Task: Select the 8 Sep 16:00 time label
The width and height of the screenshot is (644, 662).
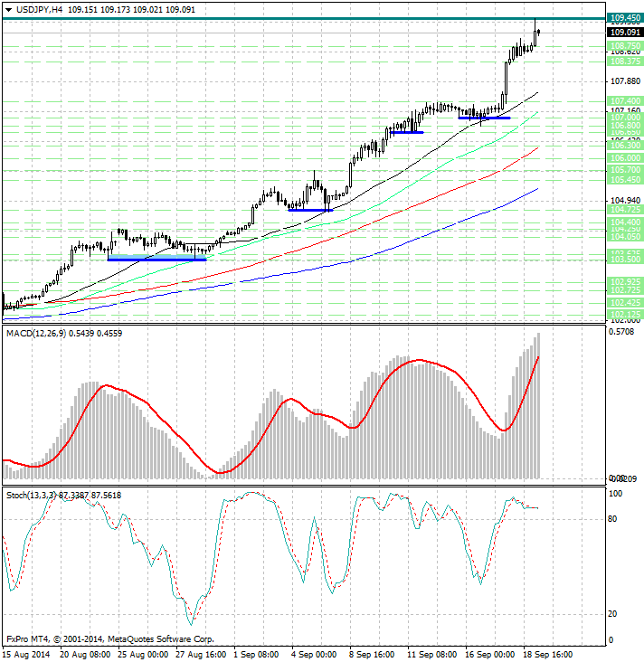Action: [x=372, y=655]
